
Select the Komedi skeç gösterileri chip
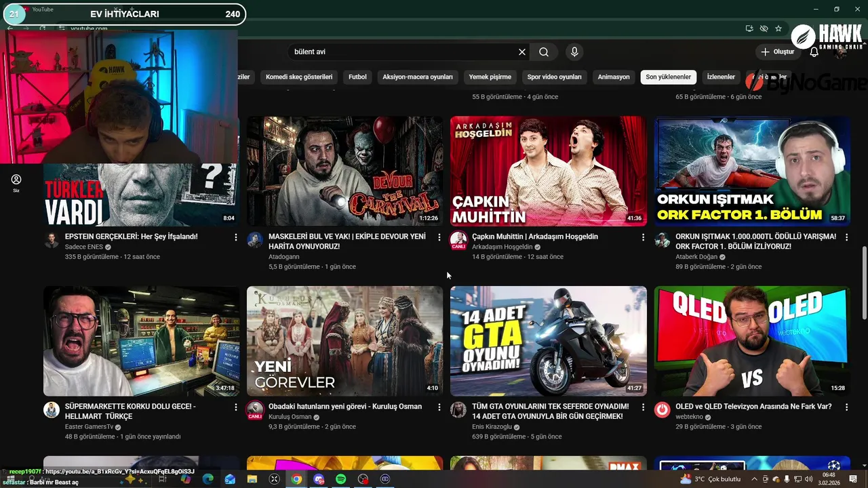point(299,77)
